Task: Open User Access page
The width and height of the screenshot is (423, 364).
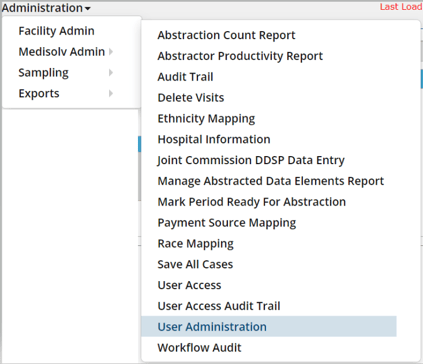Action: click(x=189, y=285)
